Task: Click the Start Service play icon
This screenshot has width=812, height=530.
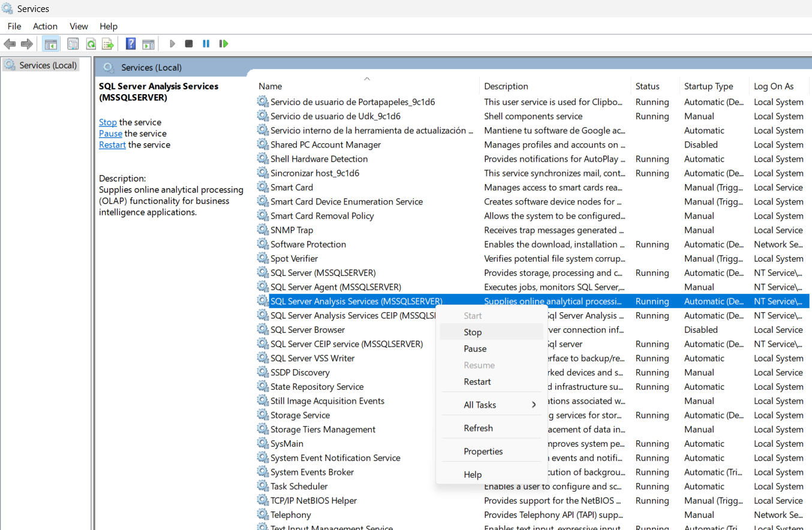Action: (x=173, y=44)
